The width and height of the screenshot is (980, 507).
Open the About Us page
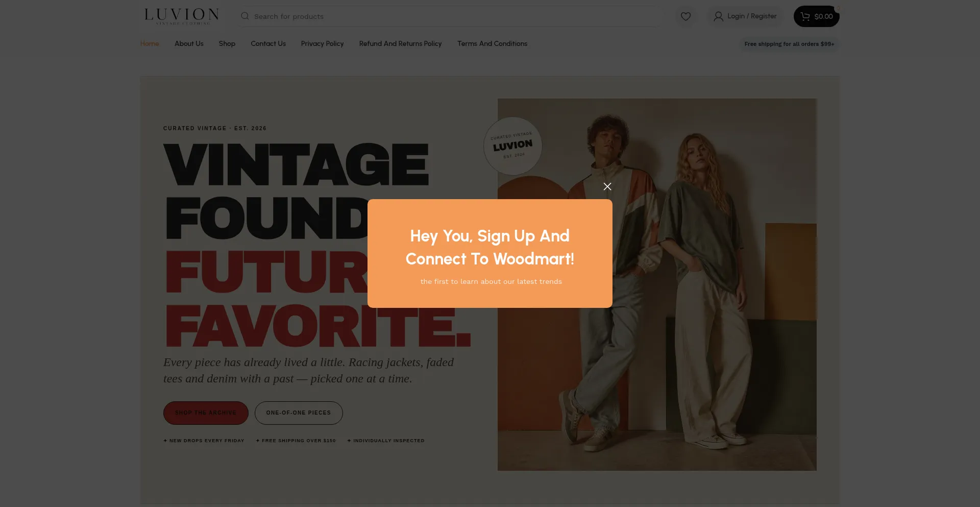click(189, 44)
